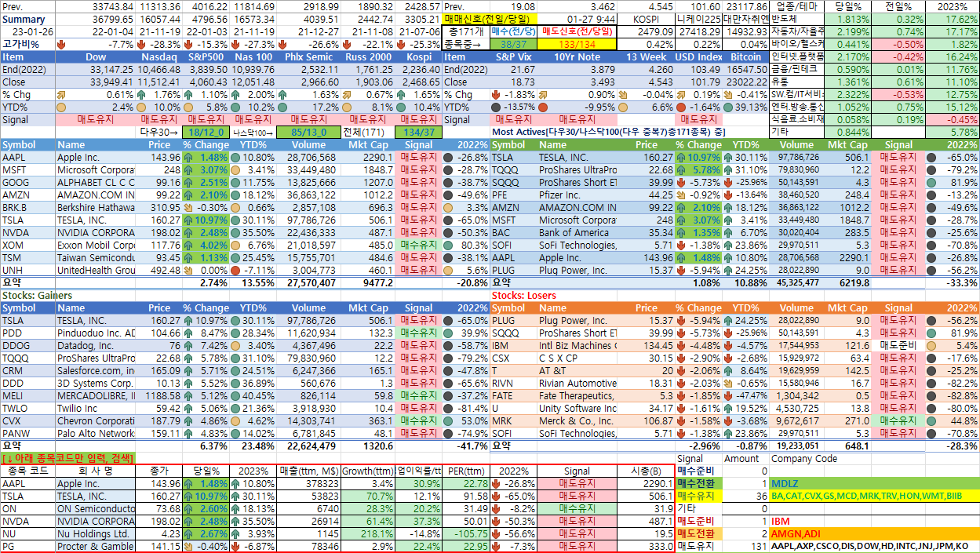
Task: Click the Taiwan Semiconductor name cell
Action: (96, 257)
